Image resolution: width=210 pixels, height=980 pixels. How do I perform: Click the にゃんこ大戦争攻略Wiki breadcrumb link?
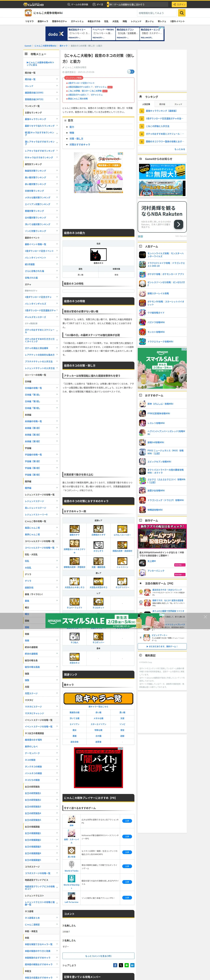[45, 46]
